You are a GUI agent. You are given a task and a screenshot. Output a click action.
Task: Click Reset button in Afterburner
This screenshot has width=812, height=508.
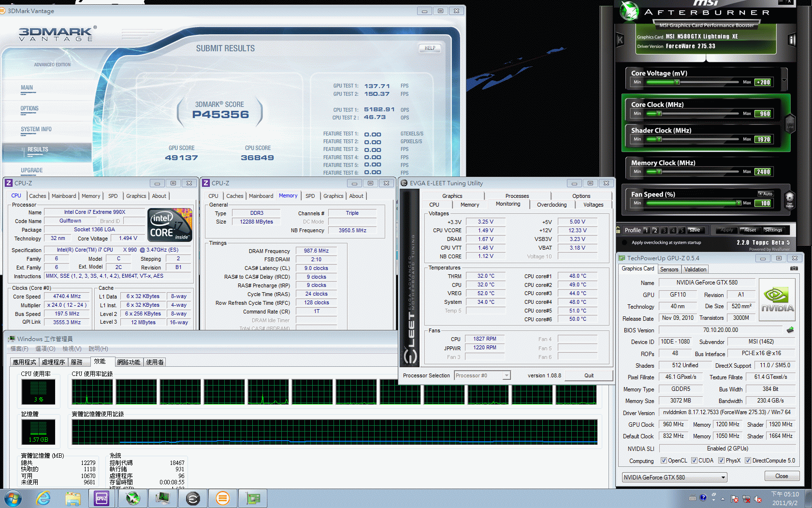tap(750, 230)
